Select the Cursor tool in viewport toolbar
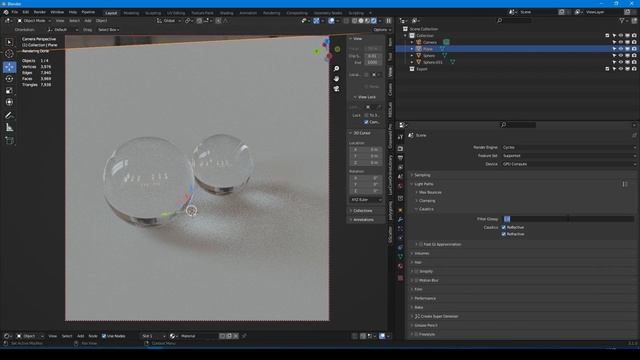The height and width of the screenshot is (360, 640). click(x=9, y=53)
